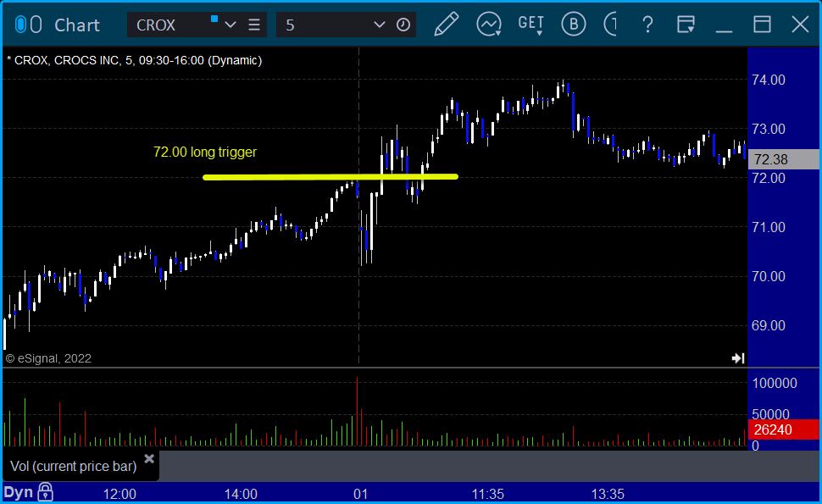Open the symbol list menu icon

click(x=254, y=25)
